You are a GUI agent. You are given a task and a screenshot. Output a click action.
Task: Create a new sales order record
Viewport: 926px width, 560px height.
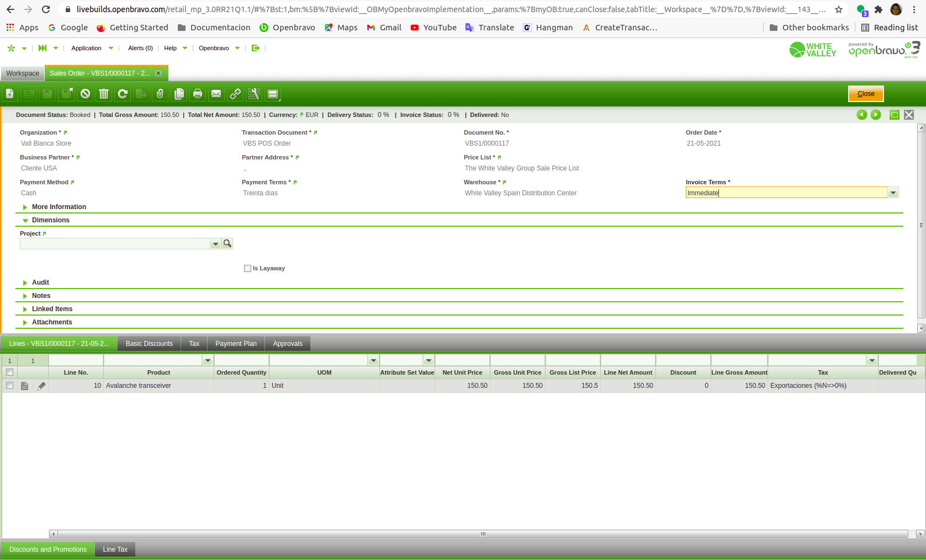[10, 94]
